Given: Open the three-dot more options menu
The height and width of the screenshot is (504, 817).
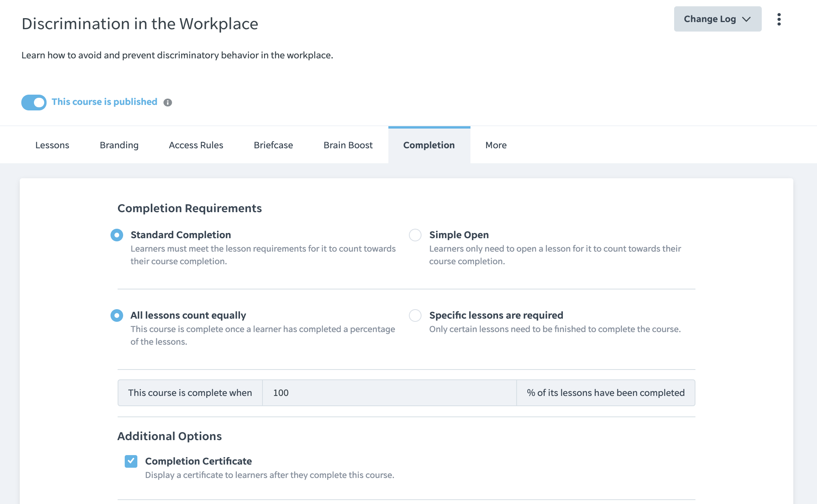Looking at the screenshot, I should (779, 19).
